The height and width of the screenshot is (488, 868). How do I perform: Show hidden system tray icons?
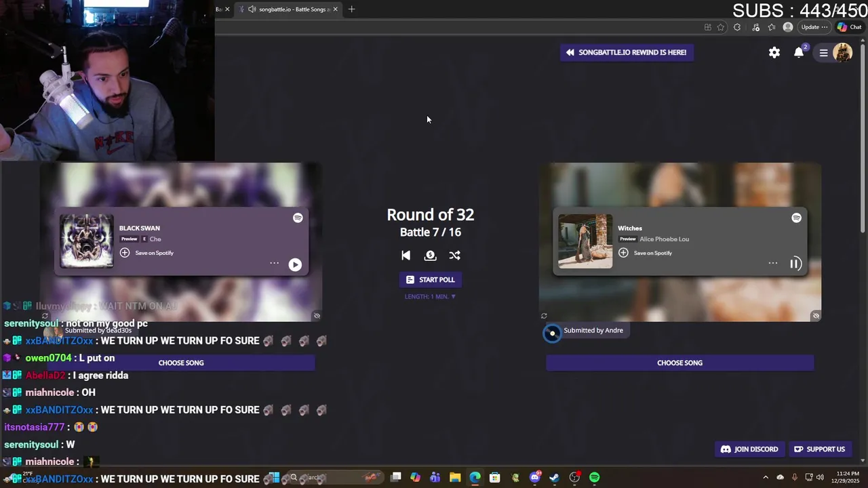coord(766,477)
